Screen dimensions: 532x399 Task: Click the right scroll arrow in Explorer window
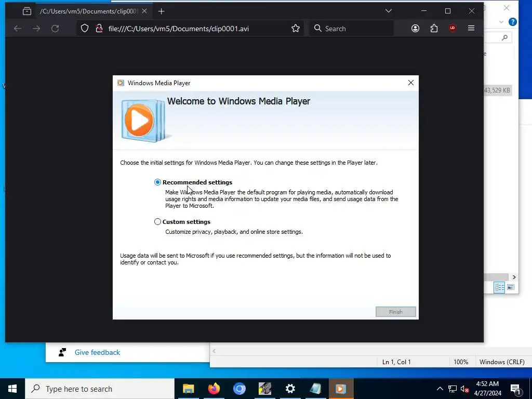pyautogui.click(x=514, y=277)
